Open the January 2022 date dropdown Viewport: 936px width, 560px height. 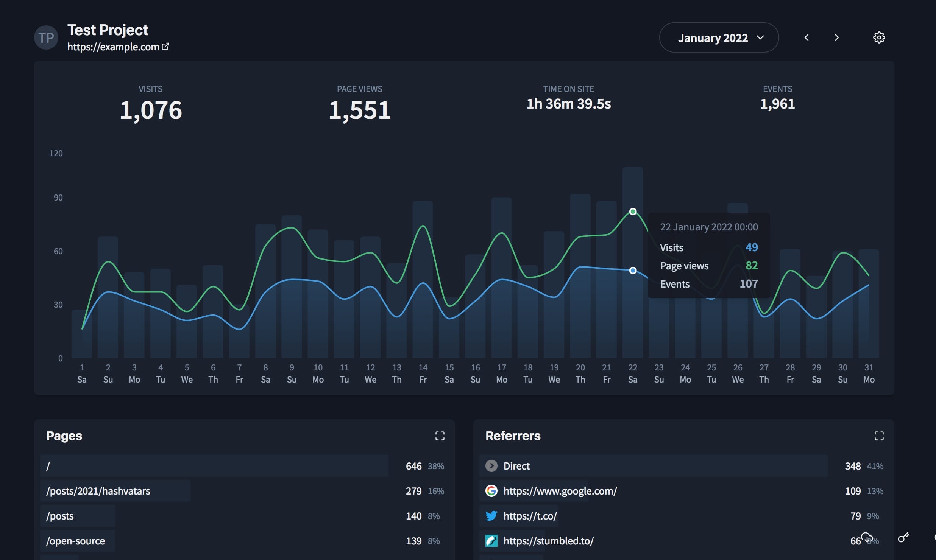(719, 37)
